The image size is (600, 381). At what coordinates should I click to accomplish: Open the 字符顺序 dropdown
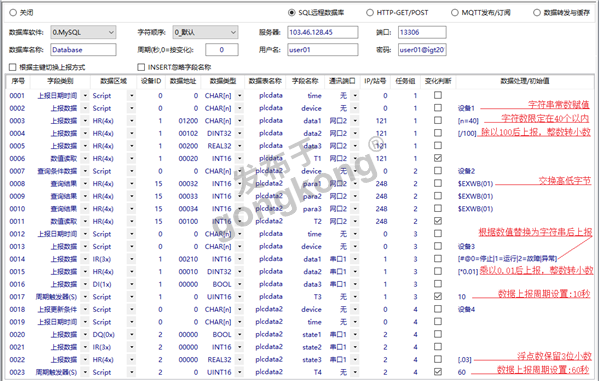(205, 32)
